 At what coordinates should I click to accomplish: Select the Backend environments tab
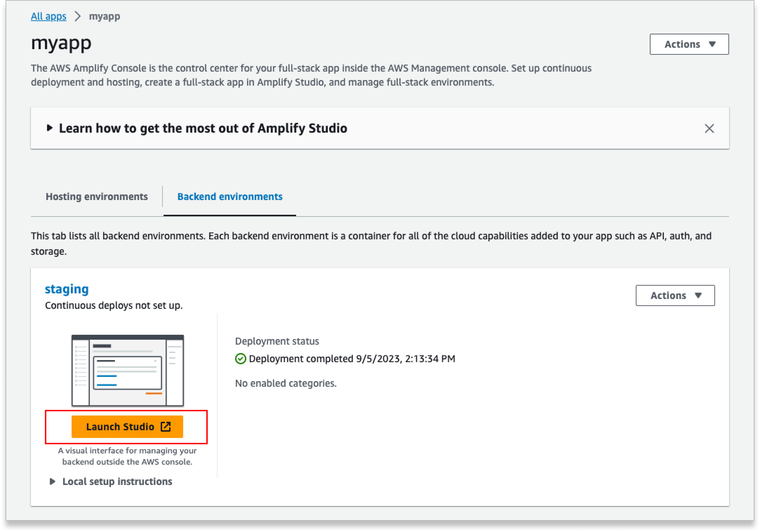pyautogui.click(x=230, y=197)
